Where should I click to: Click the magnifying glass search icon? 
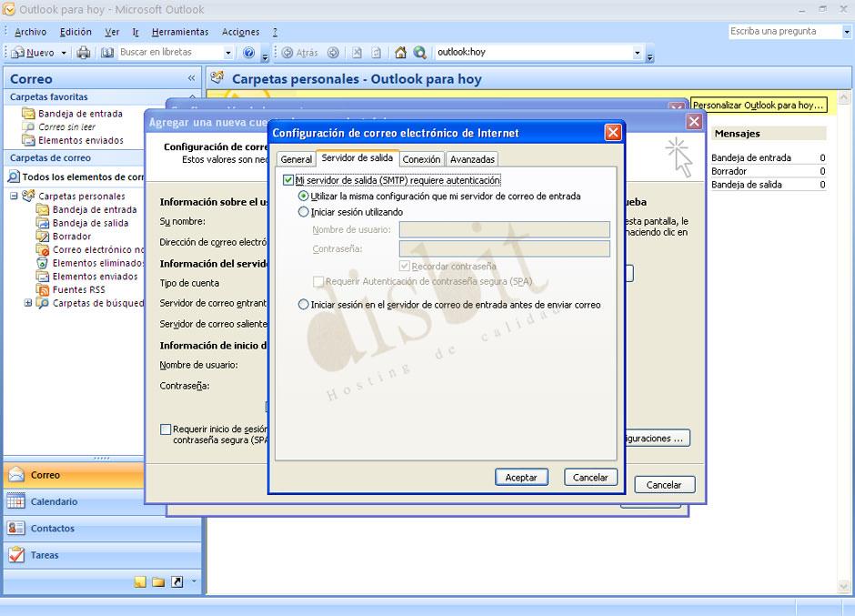point(419,52)
